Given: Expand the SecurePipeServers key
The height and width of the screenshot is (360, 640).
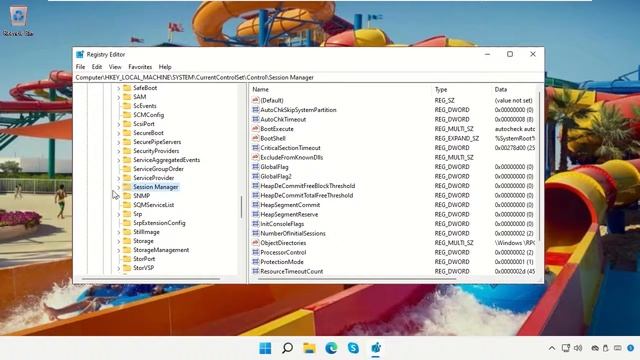Looking at the screenshot, I should pos(119,142).
